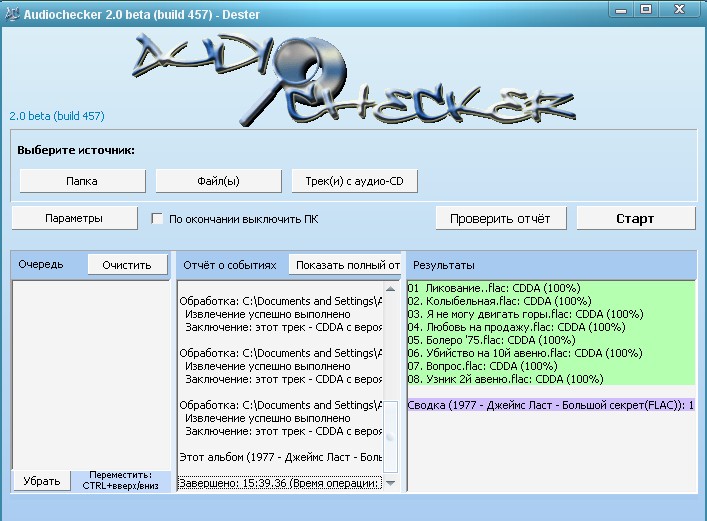Choose Папка as the source
The image size is (707, 521).
(82, 181)
